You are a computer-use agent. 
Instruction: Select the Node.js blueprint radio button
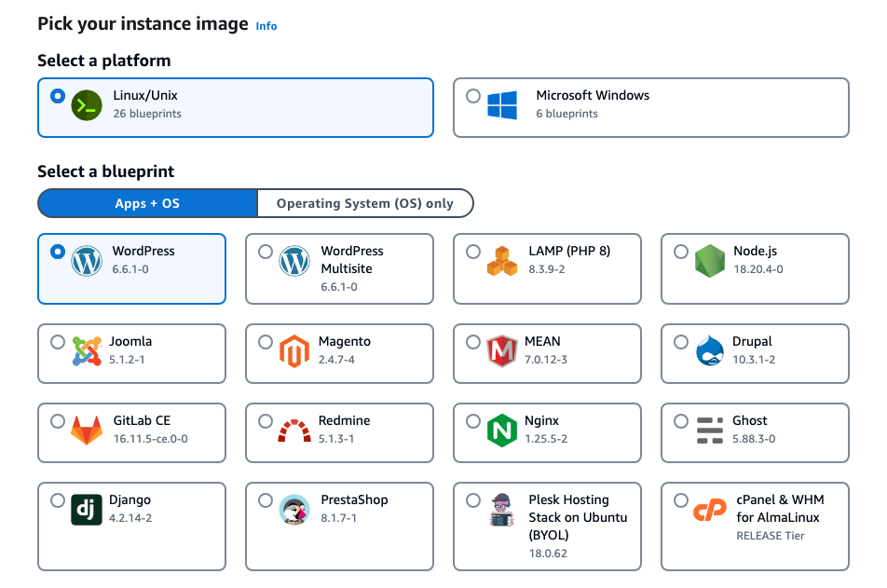tap(681, 252)
